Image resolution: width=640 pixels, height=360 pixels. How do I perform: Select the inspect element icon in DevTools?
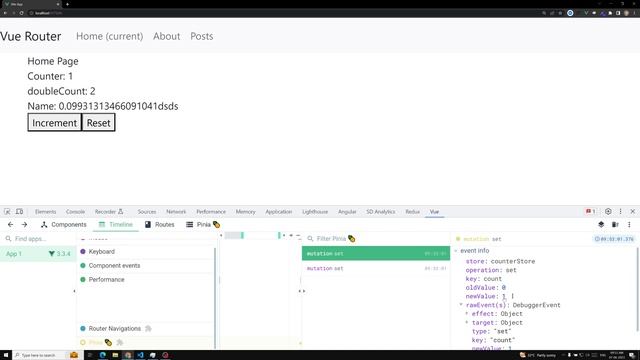[x=7, y=211]
